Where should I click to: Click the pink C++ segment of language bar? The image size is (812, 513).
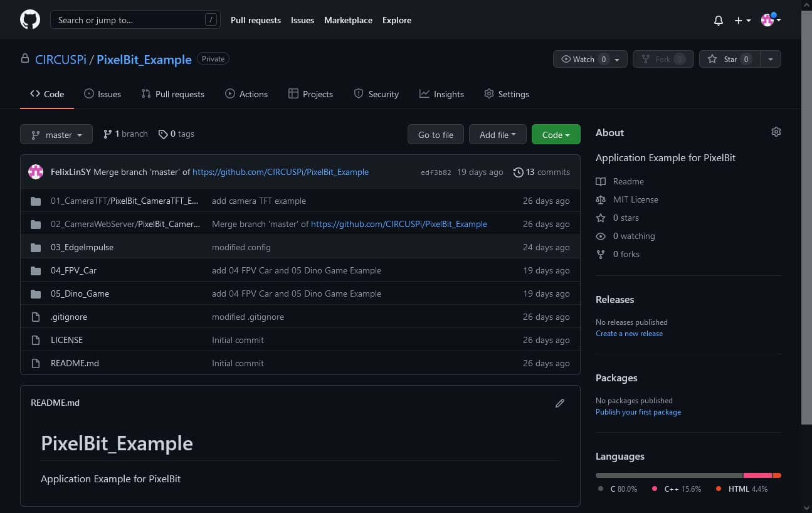(758, 475)
